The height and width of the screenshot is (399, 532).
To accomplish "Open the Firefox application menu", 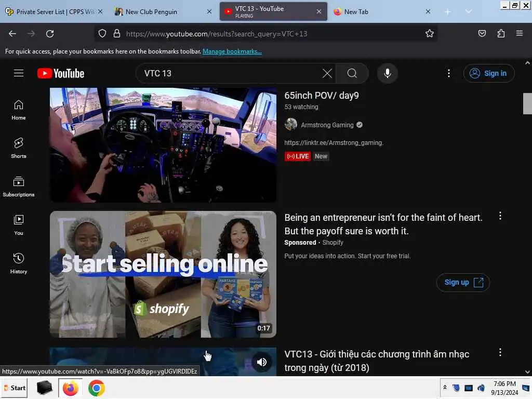I will tap(520, 33).
